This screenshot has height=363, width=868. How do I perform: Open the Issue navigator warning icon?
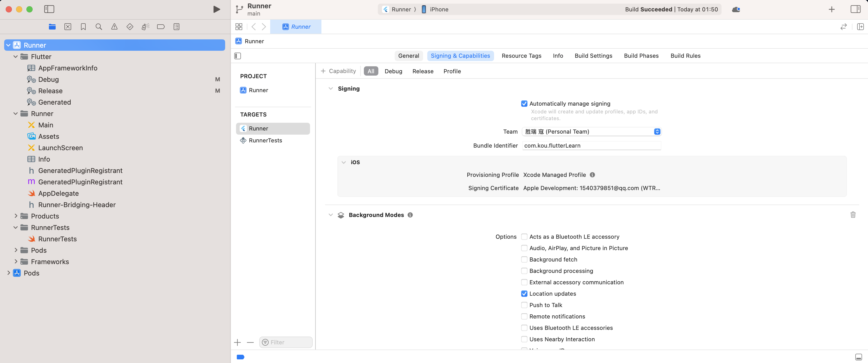pos(114,27)
